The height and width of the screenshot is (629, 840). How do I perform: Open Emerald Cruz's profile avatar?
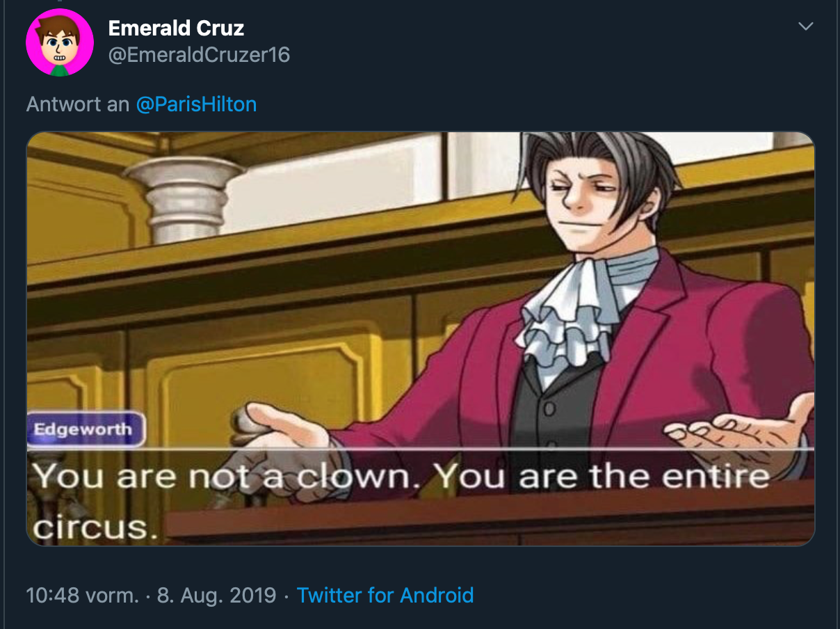(59, 42)
